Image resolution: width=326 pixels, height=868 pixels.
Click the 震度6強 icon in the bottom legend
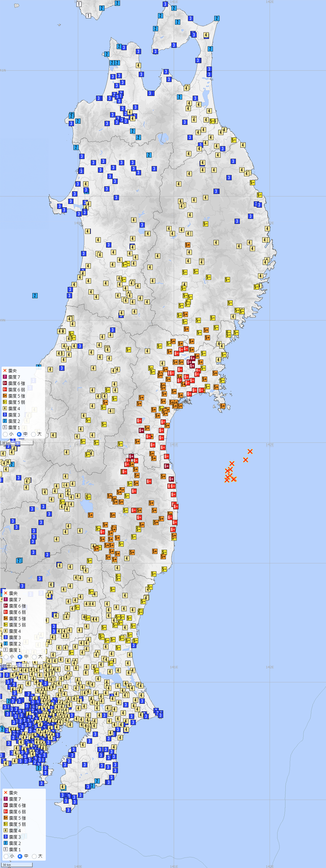(x=5, y=805)
